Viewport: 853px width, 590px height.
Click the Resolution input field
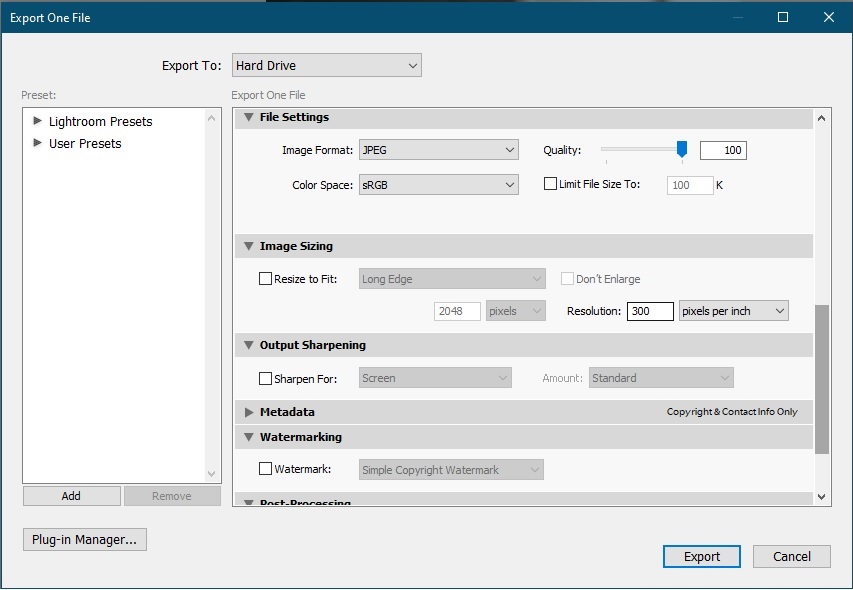[x=649, y=311]
